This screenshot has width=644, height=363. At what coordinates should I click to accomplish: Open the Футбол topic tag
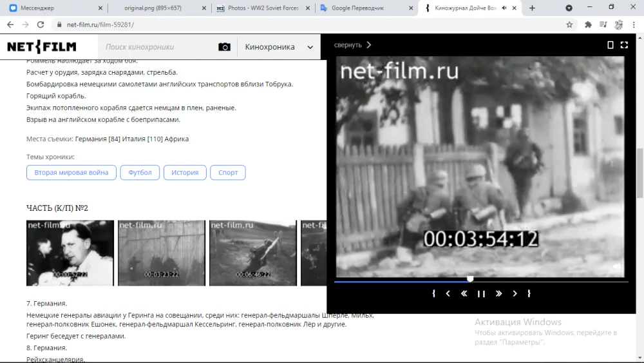coord(140,173)
